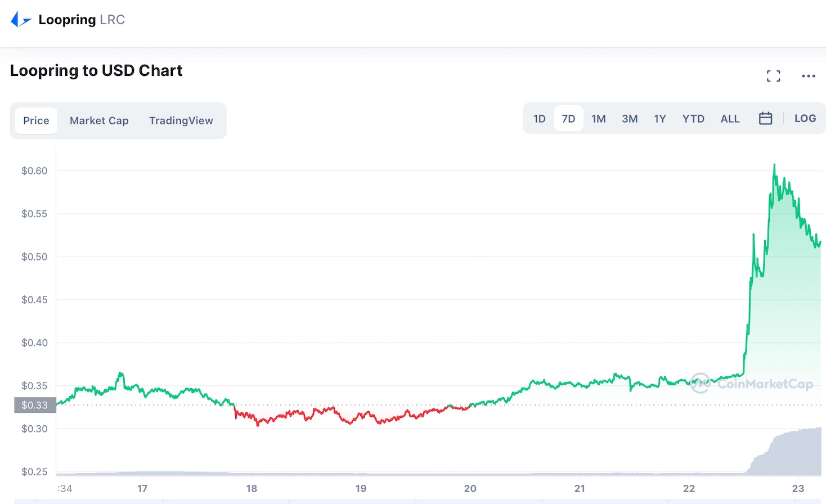Click the $0.45 y-axis label
The image size is (826, 504).
pos(34,300)
